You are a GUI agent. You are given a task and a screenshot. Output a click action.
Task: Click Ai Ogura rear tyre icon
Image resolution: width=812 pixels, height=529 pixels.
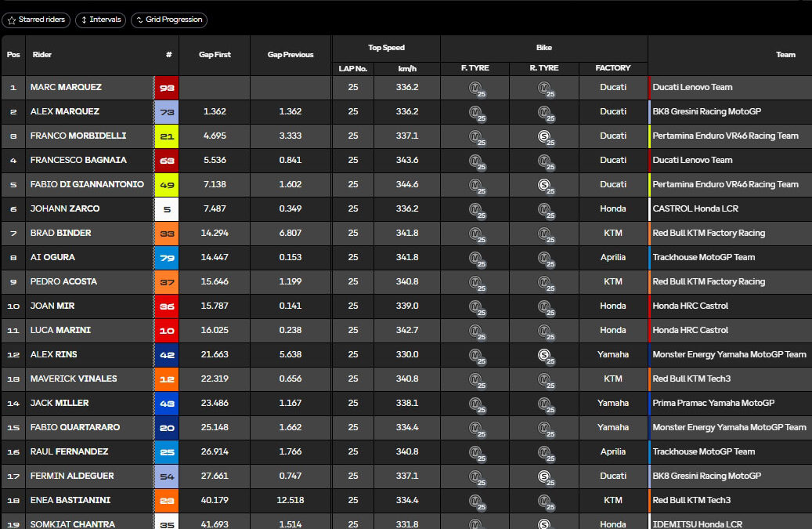pos(545,259)
